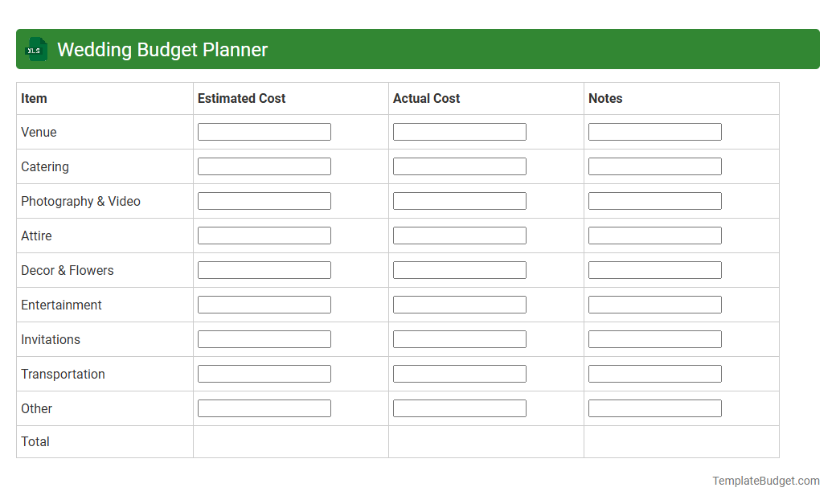
Task: Click the Actual Cost field for Photography & Video
Action: (x=459, y=200)
